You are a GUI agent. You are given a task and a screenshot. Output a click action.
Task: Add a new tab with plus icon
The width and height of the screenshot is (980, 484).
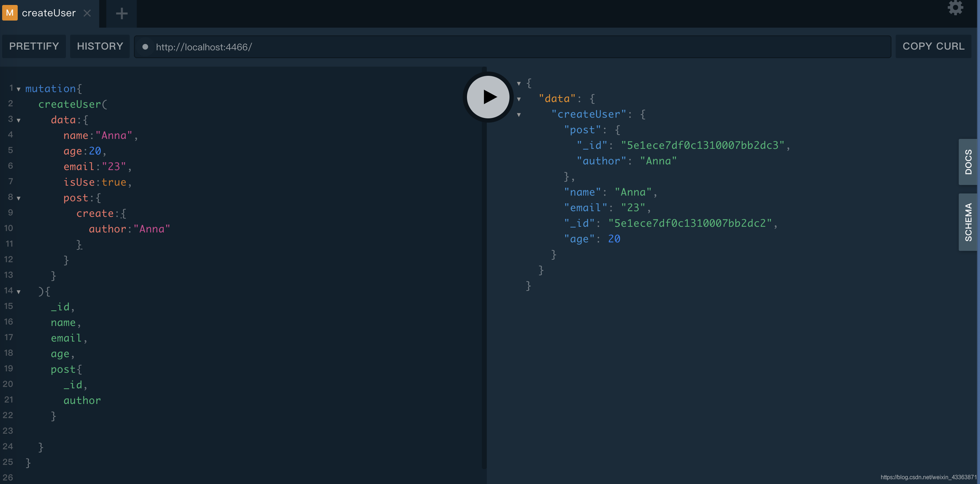coord(122,14)
